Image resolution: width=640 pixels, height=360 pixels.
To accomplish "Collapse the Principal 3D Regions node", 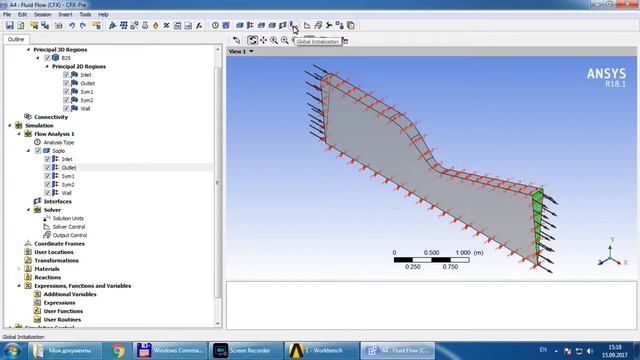I will click(x=28, y=49).
